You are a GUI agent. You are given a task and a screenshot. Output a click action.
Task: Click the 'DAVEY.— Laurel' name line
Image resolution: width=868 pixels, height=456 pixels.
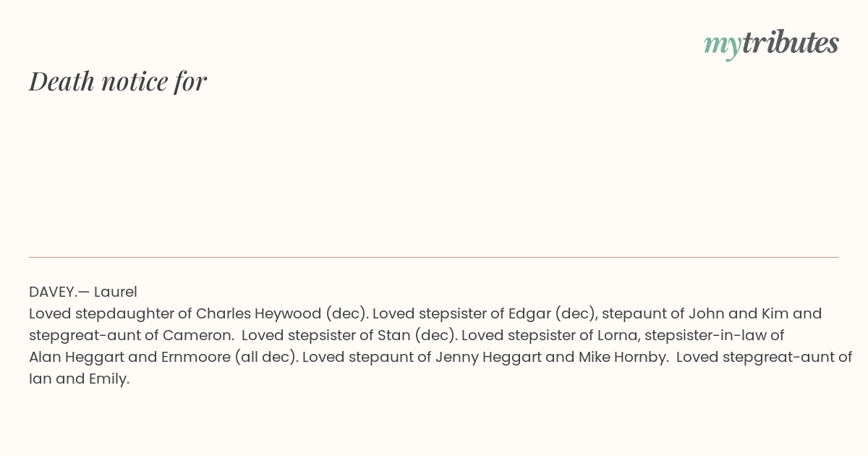(83, 292)
